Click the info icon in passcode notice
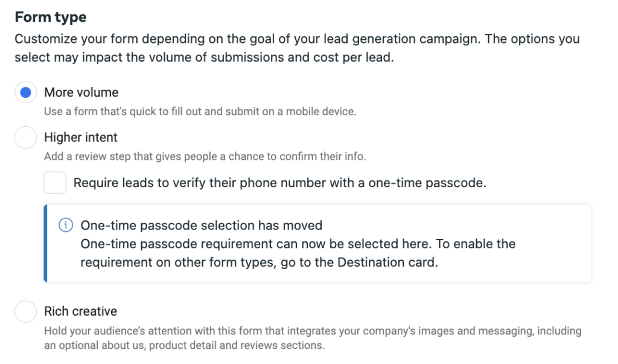 tap(65, 225)
